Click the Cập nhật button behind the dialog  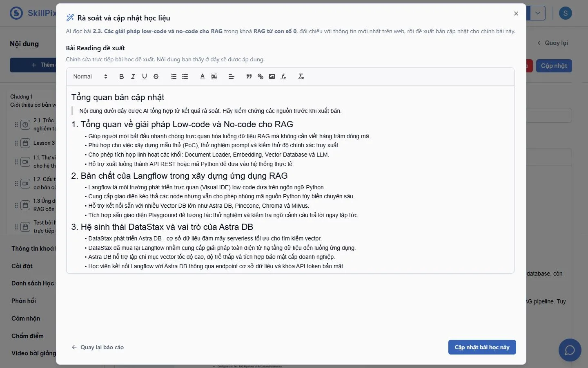[554, 66]
